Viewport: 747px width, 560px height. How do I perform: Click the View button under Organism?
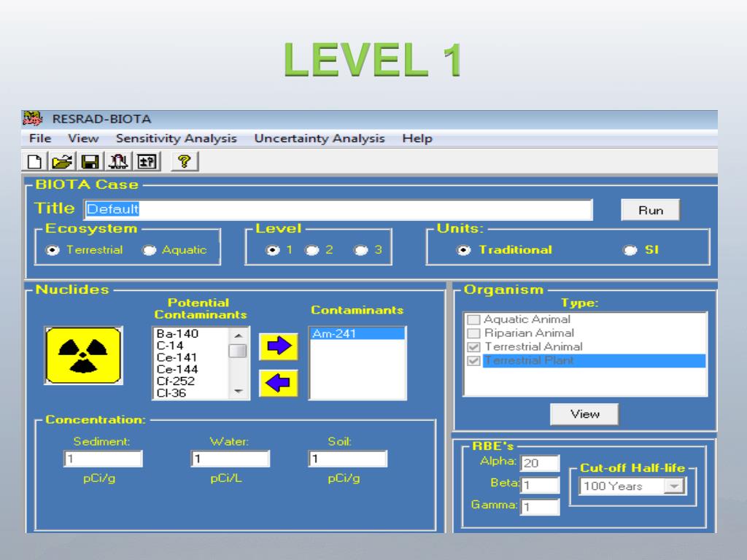click(x=584, y=414)
